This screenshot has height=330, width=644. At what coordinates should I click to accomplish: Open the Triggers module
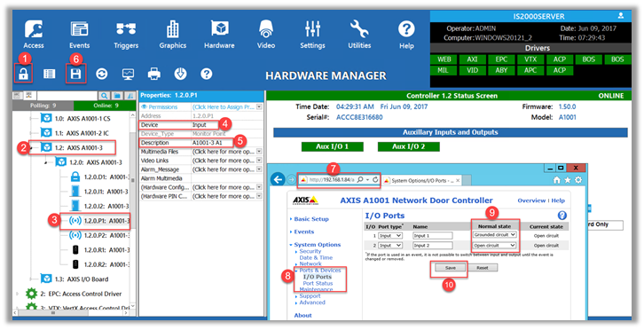(x=126, y=35)
